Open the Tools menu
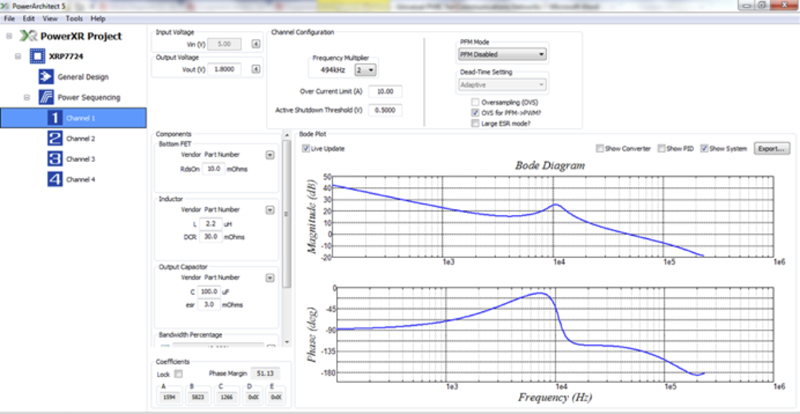 74,18
